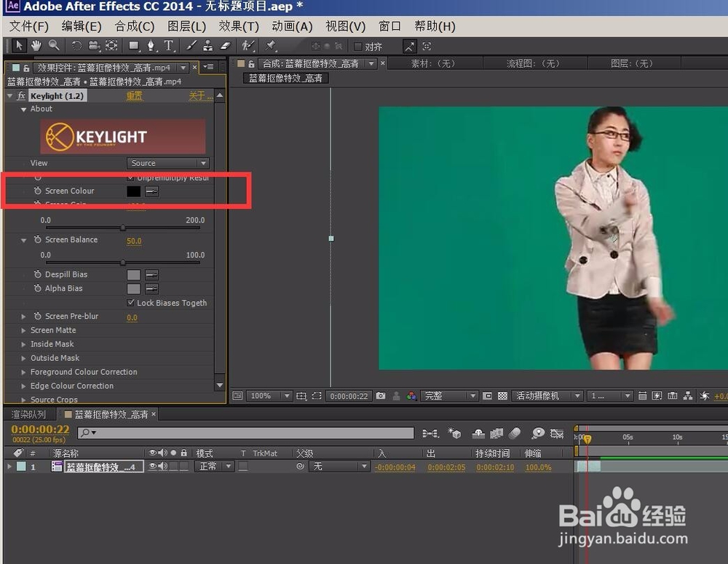Click the Despill Bias eyedropper
Image resolution: width=728 pixels, height=564 pixels.
151,275
